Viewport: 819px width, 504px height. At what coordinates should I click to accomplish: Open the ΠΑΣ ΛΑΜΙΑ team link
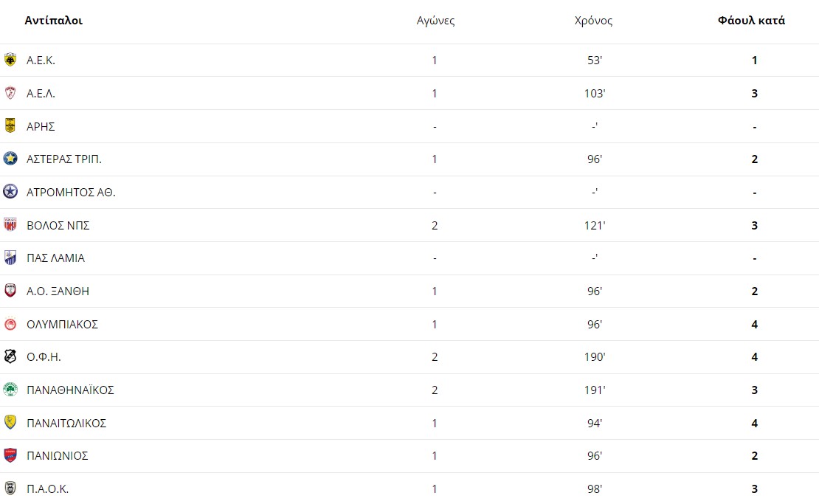pyautogui.click(x=55, y=258)
